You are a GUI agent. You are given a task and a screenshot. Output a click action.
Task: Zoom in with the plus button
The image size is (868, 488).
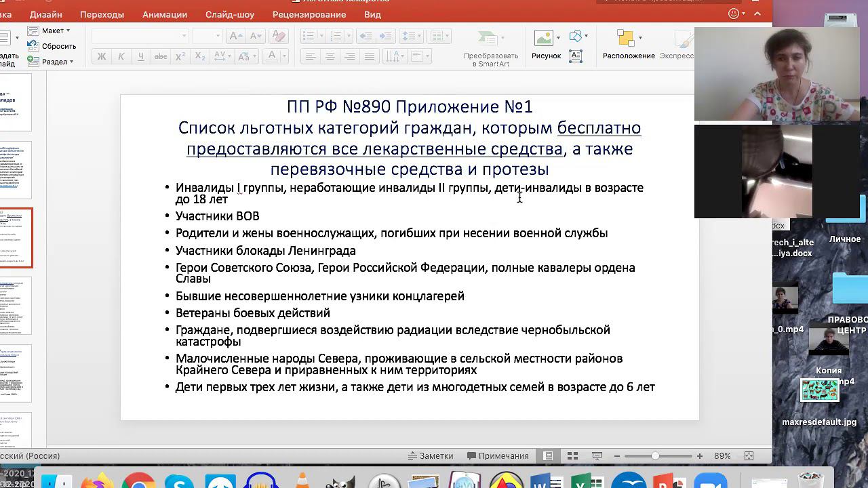coord(699,456)
